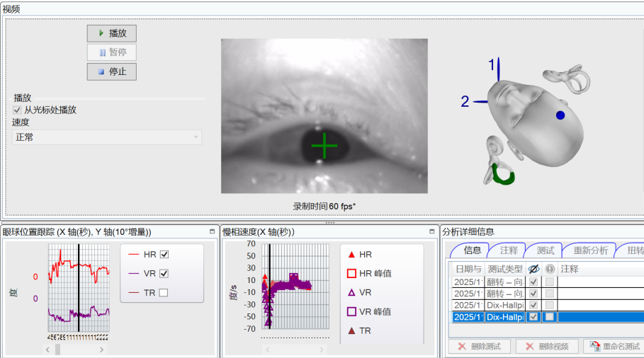Toggle warning checkbox of selected Dix-Hallpike row
644x358 pixels.
(550, 317)
